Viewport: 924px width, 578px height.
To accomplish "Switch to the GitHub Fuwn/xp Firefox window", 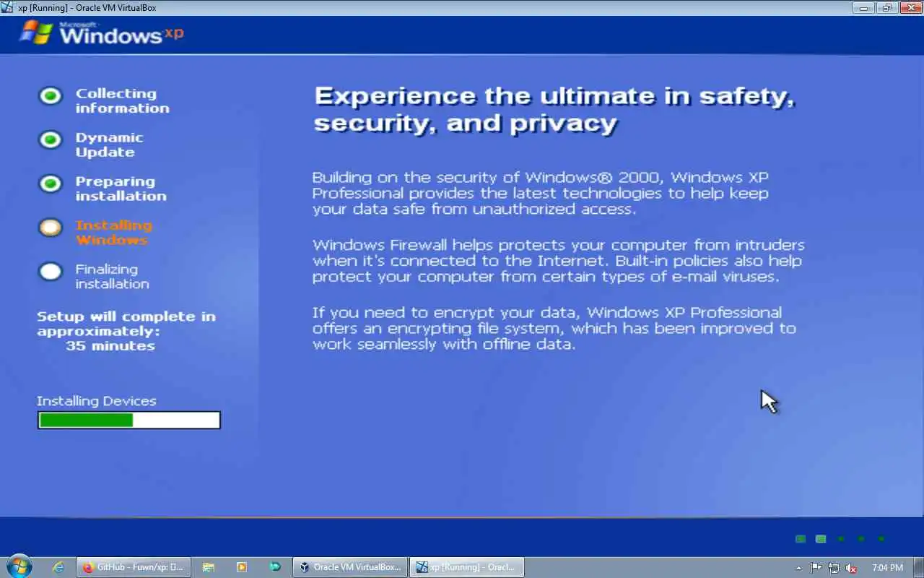I will coord(134,567).
